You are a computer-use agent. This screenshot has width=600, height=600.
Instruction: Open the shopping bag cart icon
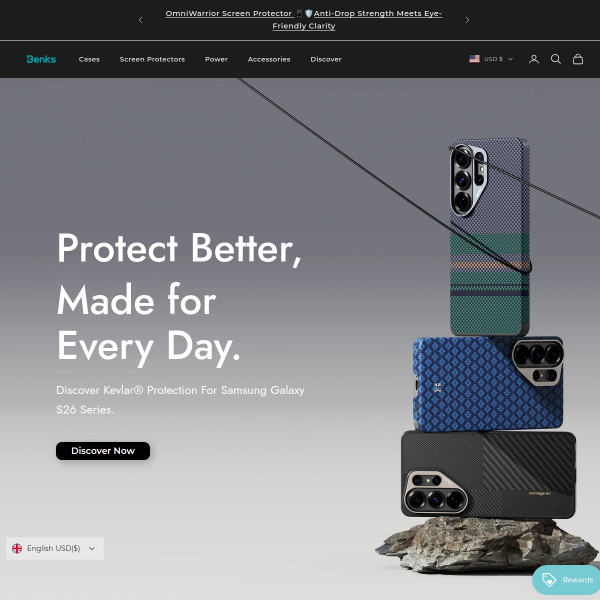[578, 59]
